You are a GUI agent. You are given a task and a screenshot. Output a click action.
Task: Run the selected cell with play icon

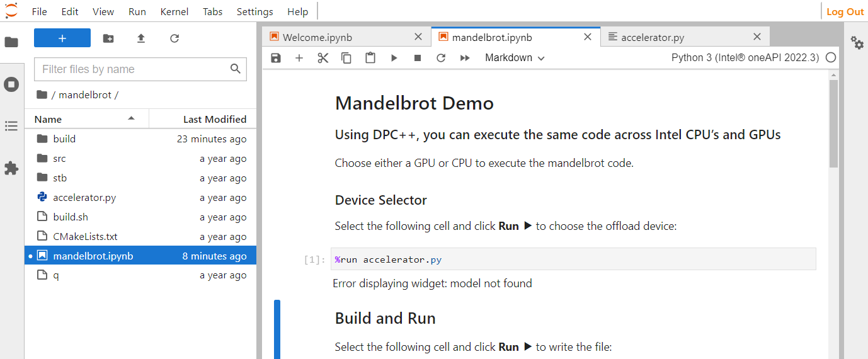394,58
